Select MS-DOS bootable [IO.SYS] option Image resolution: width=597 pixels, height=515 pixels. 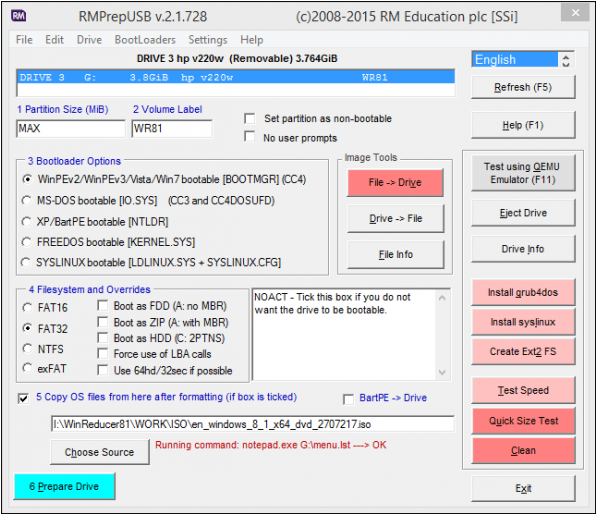point(27,200)
